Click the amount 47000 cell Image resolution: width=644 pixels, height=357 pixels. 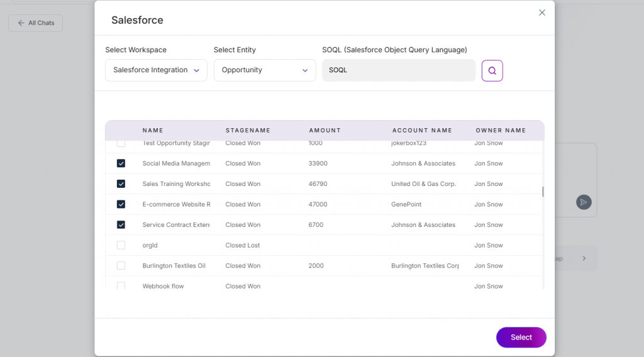(x=318, y=204)
